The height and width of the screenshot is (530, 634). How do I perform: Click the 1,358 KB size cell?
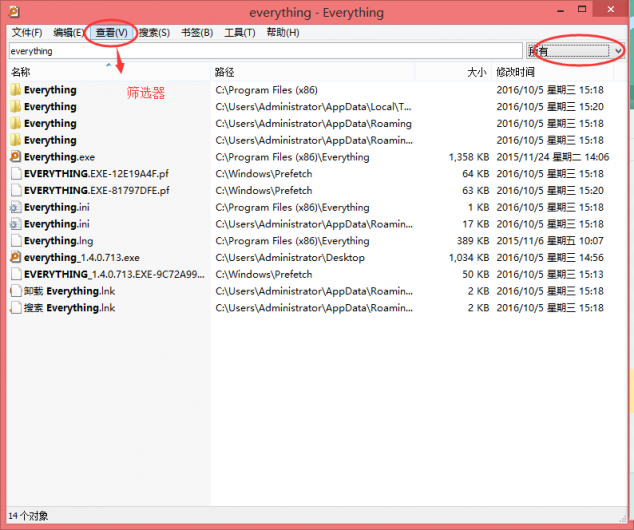pos(469,157)
